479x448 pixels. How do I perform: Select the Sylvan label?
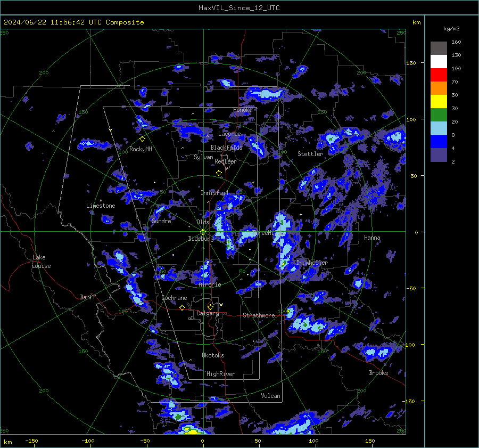[x=203, y=157]
